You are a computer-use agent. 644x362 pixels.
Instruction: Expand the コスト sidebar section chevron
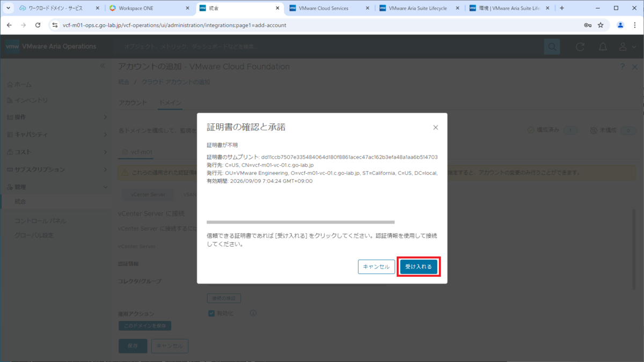[x=105, y=152]
